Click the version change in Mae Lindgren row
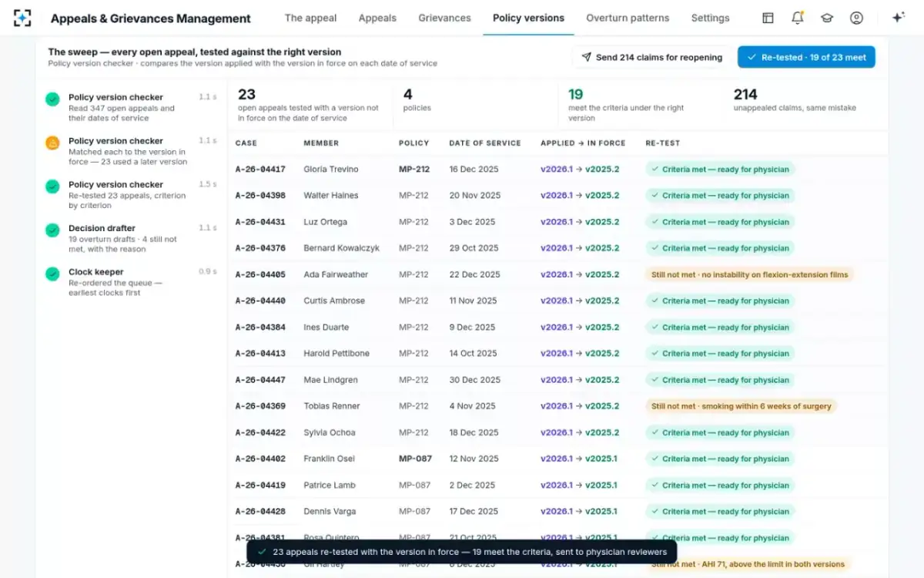This screenshot has width=924, height=578. 580,380
